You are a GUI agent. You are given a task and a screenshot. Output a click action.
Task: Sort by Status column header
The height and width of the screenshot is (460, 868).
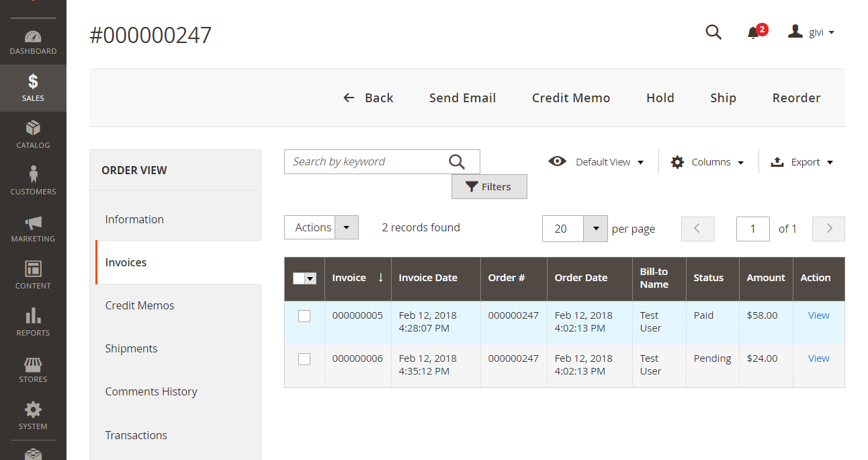pyautogui.click(x=713, y=278)
